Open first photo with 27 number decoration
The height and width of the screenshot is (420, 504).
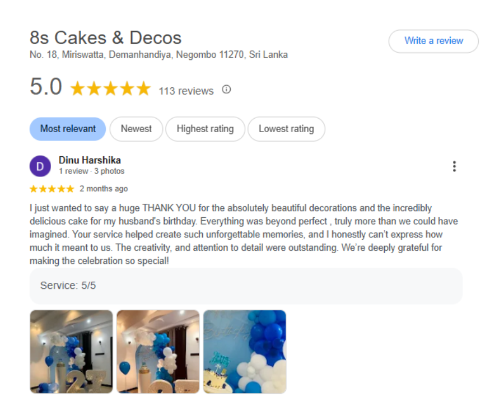point(71,352)
